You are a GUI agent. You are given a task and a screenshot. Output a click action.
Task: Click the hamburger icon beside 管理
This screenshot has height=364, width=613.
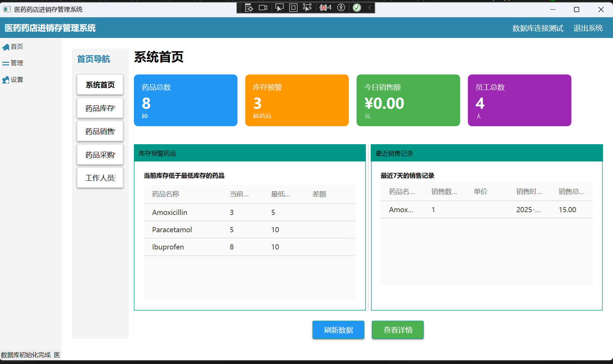(6, 63)
